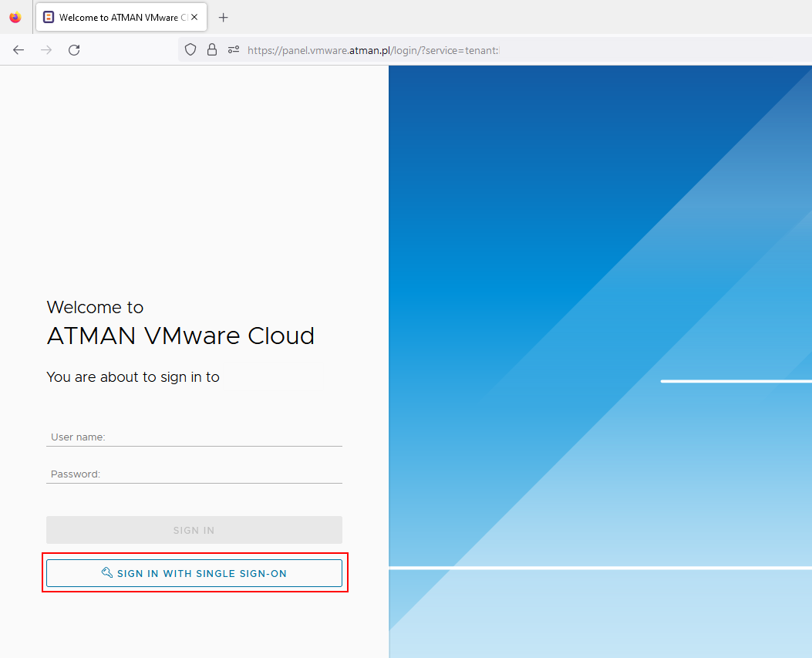The image size is (812, 658).
Task: Open a new browser tab
Action: 223,18
